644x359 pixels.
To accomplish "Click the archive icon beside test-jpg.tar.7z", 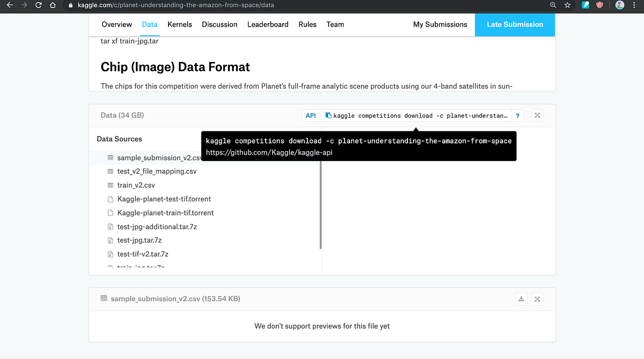I will tap(110, 240).
